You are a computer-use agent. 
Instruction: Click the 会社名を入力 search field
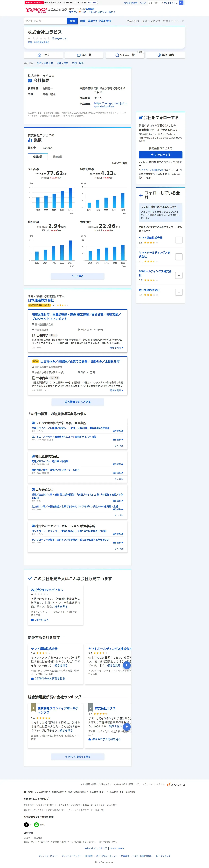[x=45, y=21]
